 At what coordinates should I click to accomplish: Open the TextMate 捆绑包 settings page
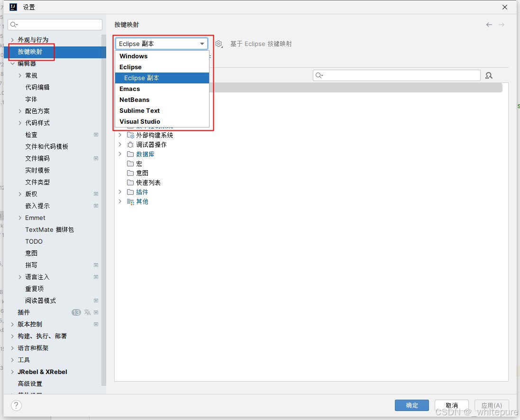[x=49, y=229]
